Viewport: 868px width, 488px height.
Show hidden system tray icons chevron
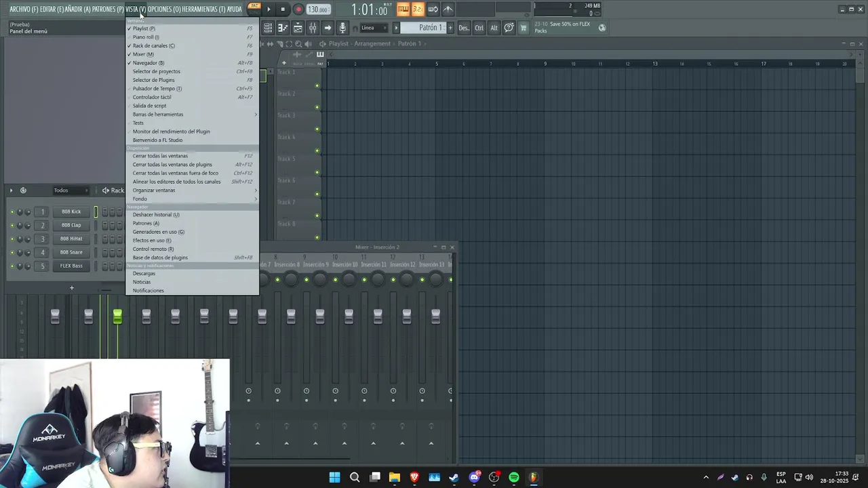[706, 477]
